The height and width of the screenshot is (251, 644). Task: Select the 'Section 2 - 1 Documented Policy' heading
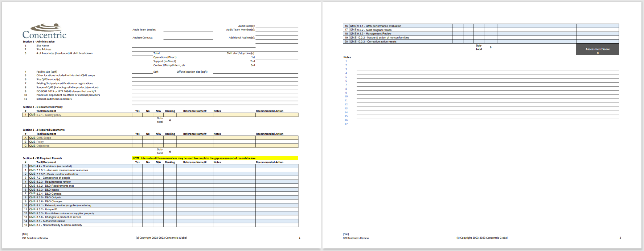[42, 107]
